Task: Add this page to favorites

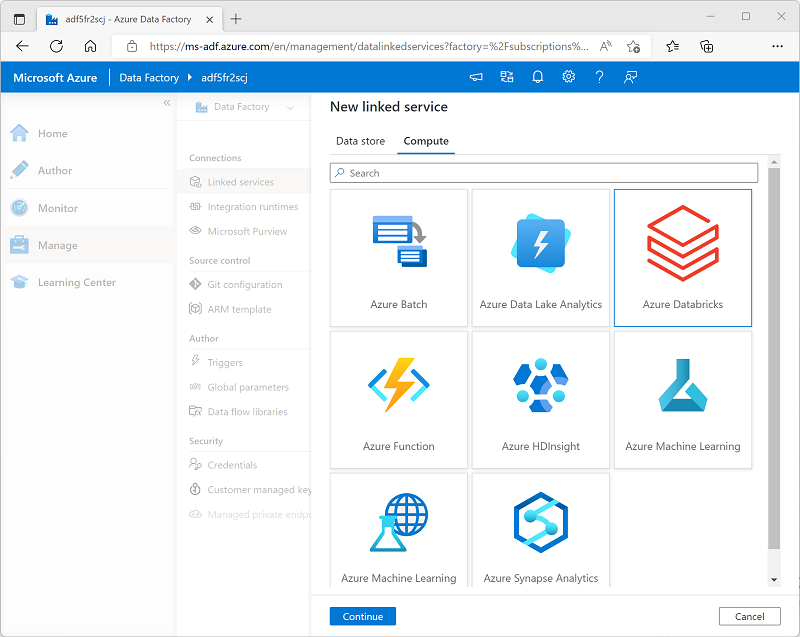Action: (x=633, y=46)
